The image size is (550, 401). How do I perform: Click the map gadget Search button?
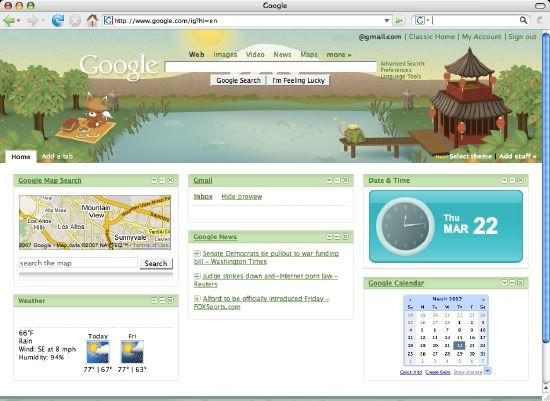click(x=156, y=263)
